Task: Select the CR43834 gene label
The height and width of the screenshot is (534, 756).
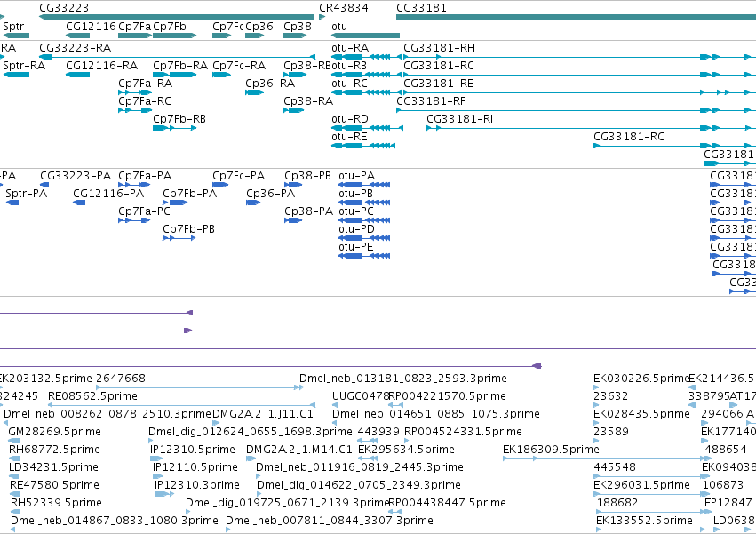Action: click(x=344, y=8)
